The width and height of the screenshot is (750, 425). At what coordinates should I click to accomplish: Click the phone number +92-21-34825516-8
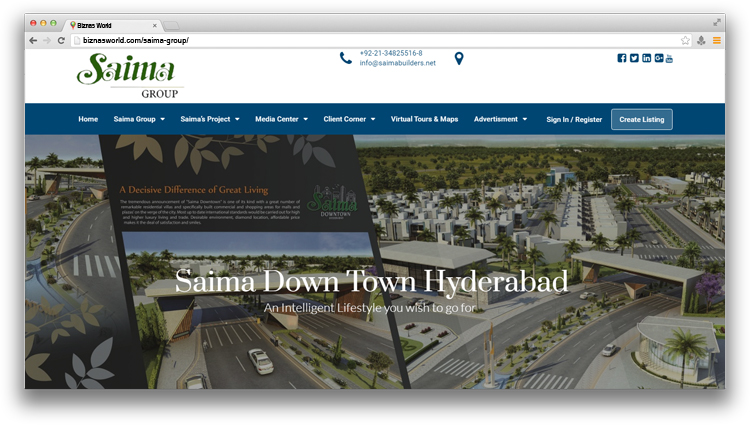[x=391, y=53]
